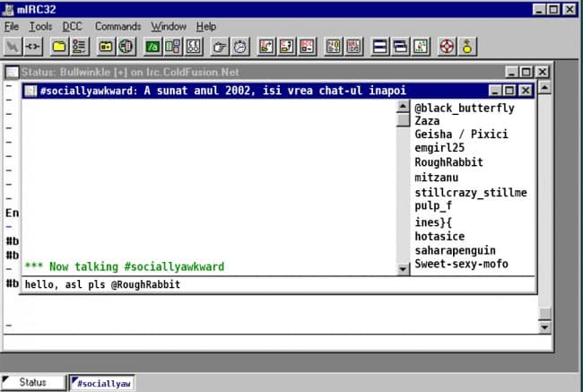Click the channel message input with 'hello, asl pls'
The image size is (583, 392).
[278, 285]
